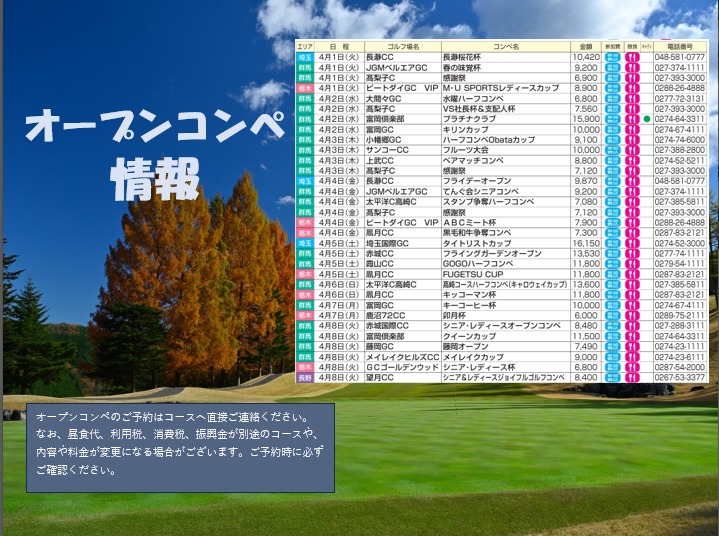Click the 黒毛和牛争奪コンペ competition name
This screenshot has height=536, width=719.
pyautogui.click(x=477, y=233)
